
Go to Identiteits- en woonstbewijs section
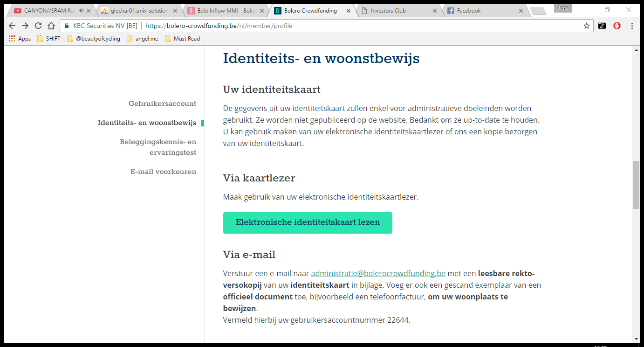[x=147, y=123]
